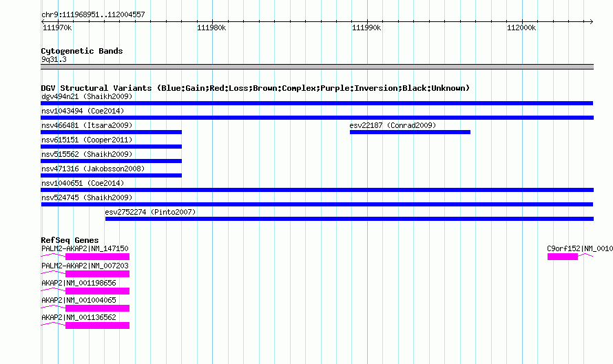The width and height of the screenshot is (613, 364).
Task: Click the 111990k ruler label
Action: [366, 28]
